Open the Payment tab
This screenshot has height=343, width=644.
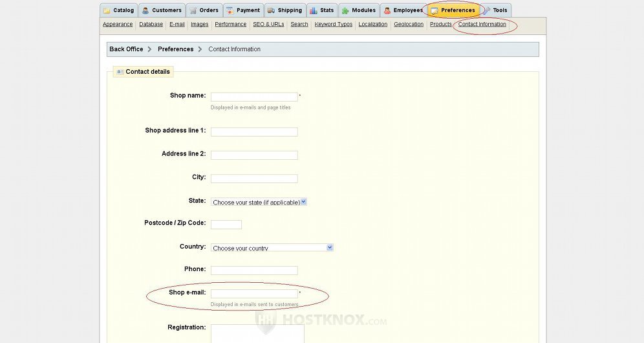click(244, 10)
